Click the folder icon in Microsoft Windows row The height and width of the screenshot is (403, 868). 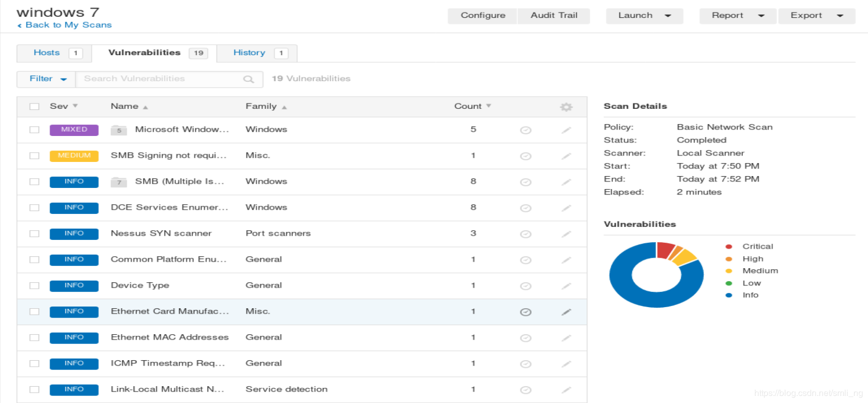pos(119,130)
